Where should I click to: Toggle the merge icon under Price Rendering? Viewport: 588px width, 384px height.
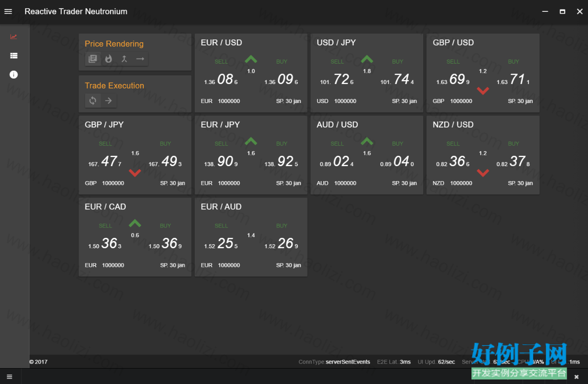[x=124, y=59]
